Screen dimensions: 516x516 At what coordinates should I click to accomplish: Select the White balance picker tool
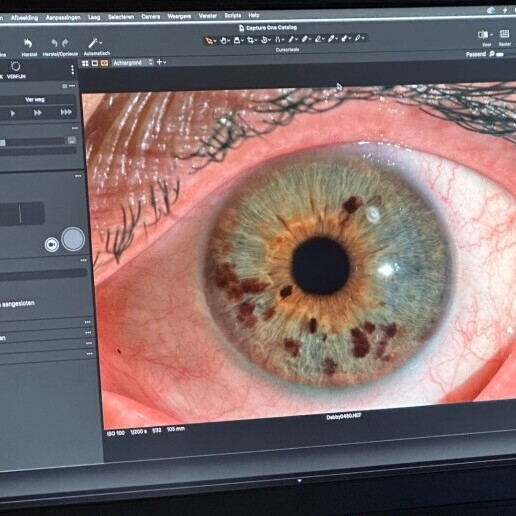point(331,39)
